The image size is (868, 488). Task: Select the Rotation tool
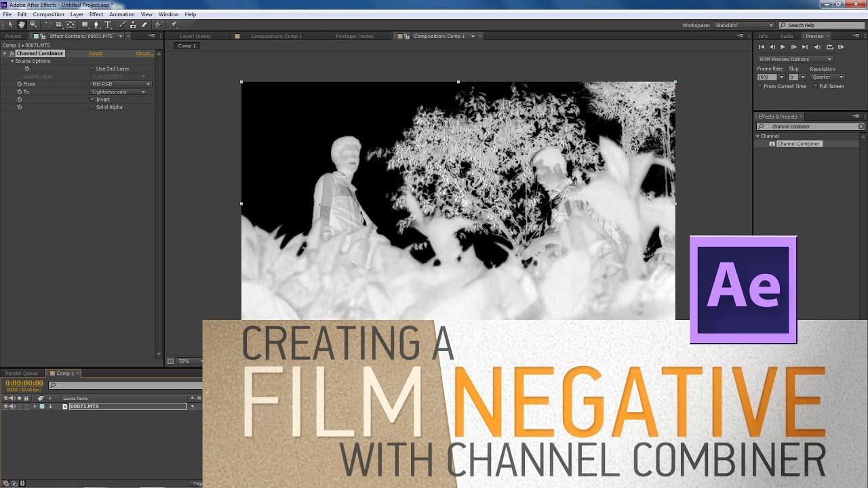coord(47,24)
